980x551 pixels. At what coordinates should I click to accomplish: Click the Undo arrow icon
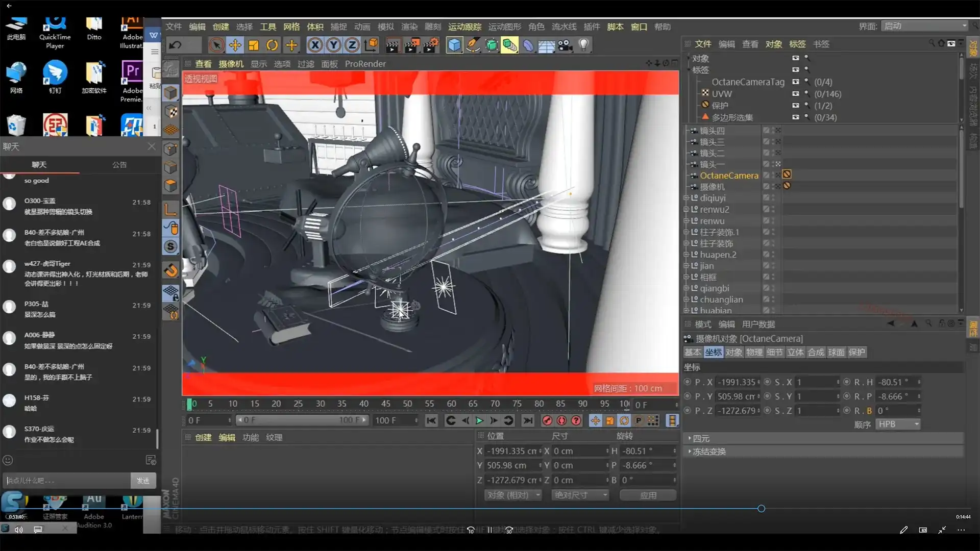[175, 45]
